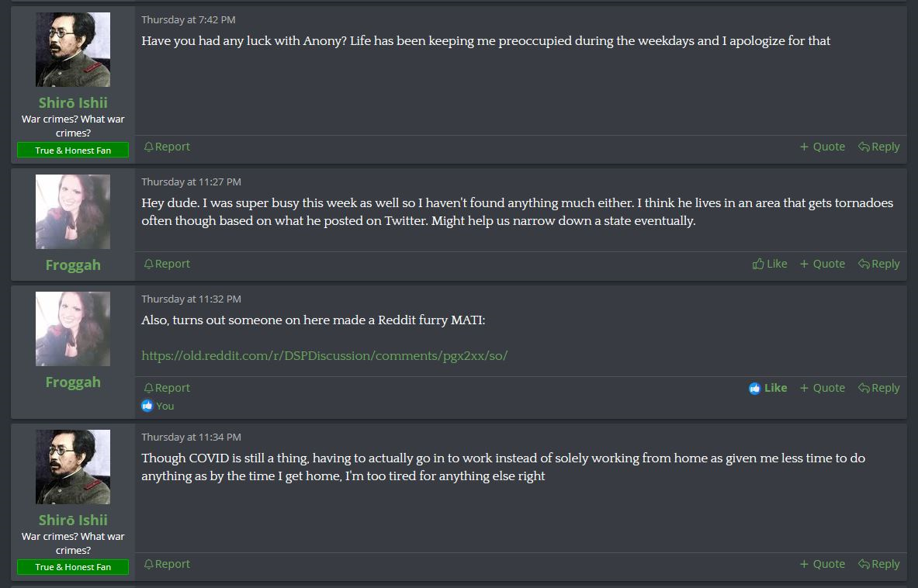Report the Thursday 11:34 PM COVID post
This screenshot has width=918, height=588.
pyautogui.click(x=167, y=564)
